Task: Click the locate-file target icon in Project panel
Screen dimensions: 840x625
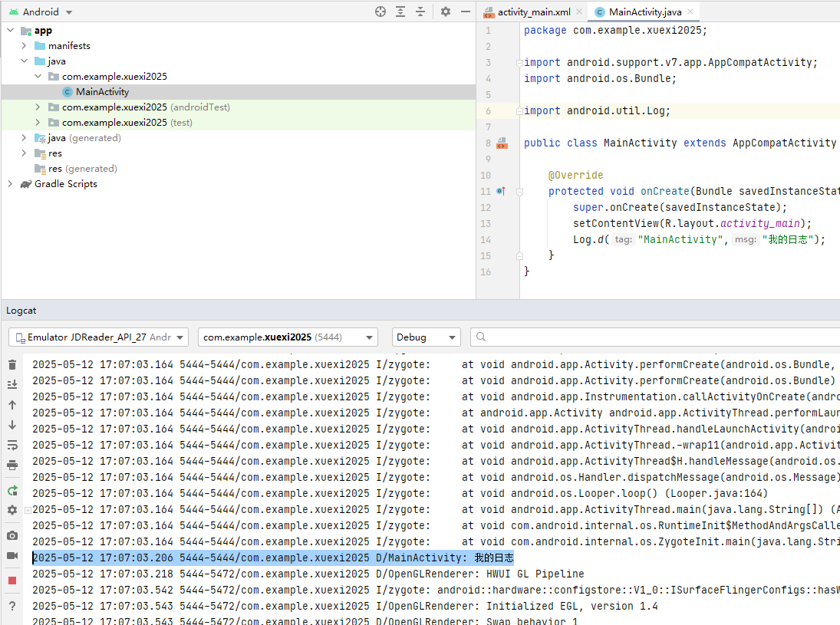Action: (x=380, y=12)
